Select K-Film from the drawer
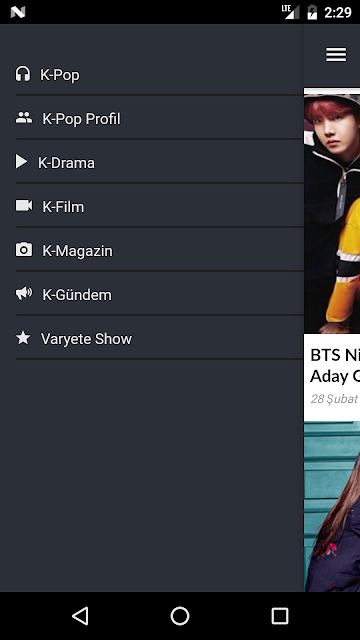360x640 pixels. click(x=160, y=206)
